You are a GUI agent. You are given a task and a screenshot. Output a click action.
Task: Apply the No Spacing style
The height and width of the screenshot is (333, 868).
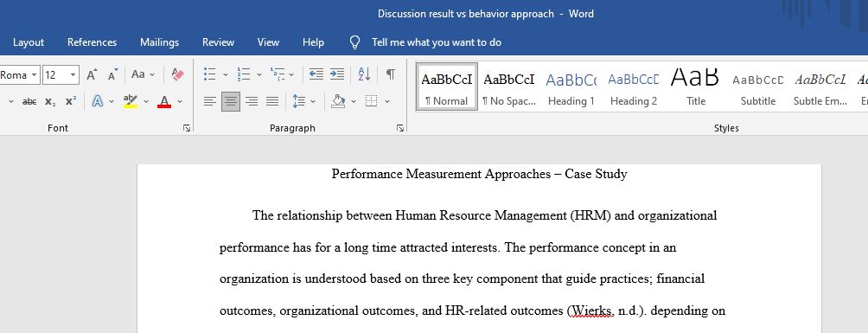click(x=508, y=86)
